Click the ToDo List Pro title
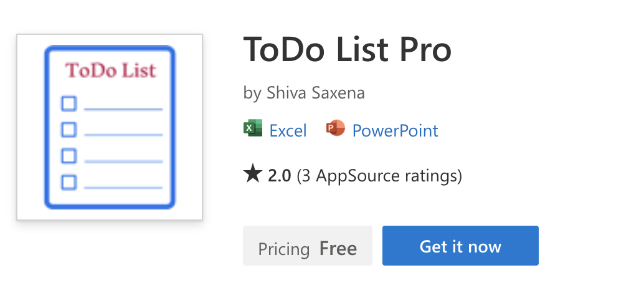The image size is (644, 298). tap(347, 50)
